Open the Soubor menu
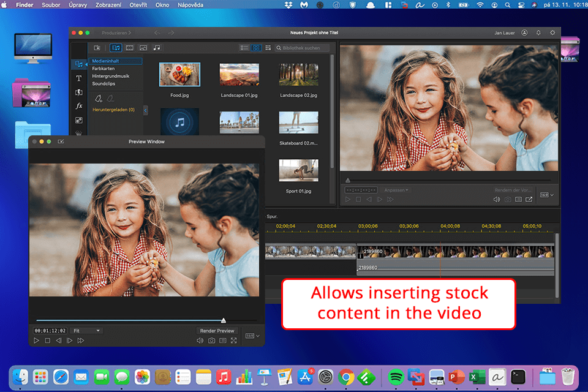The width and height of the screenshot is (588, 392). (51, 5)
